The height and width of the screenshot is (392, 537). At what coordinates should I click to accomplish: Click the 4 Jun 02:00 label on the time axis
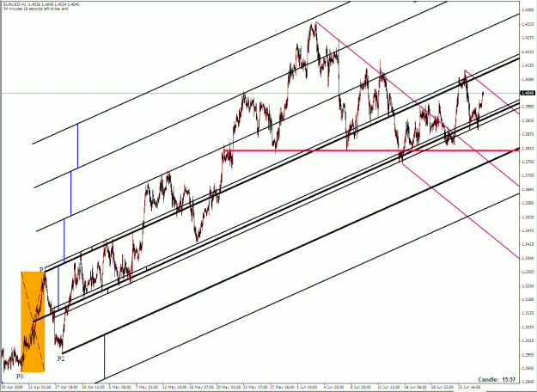tap(333, 385)
